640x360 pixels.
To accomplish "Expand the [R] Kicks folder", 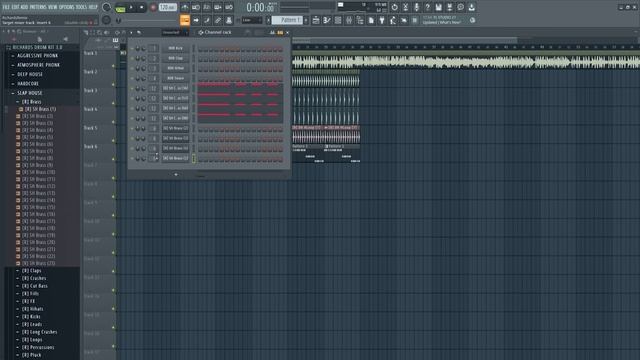I will coord(31,317).
